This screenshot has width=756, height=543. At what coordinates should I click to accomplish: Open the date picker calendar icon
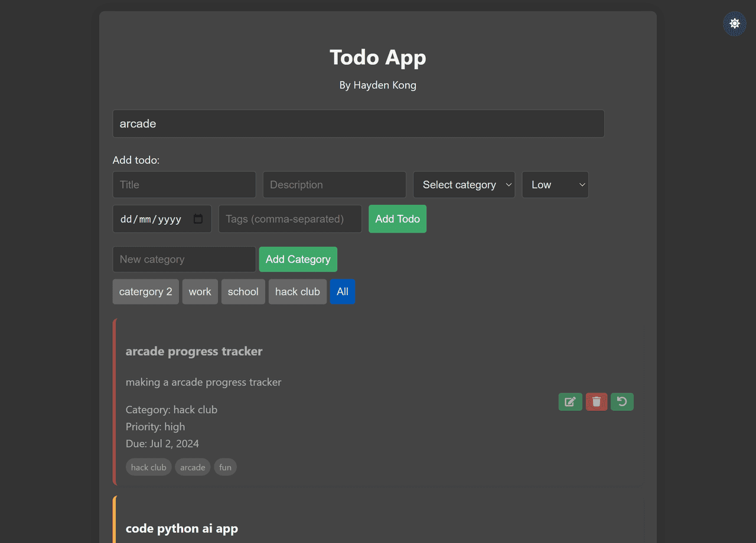[x=198, y=219]
